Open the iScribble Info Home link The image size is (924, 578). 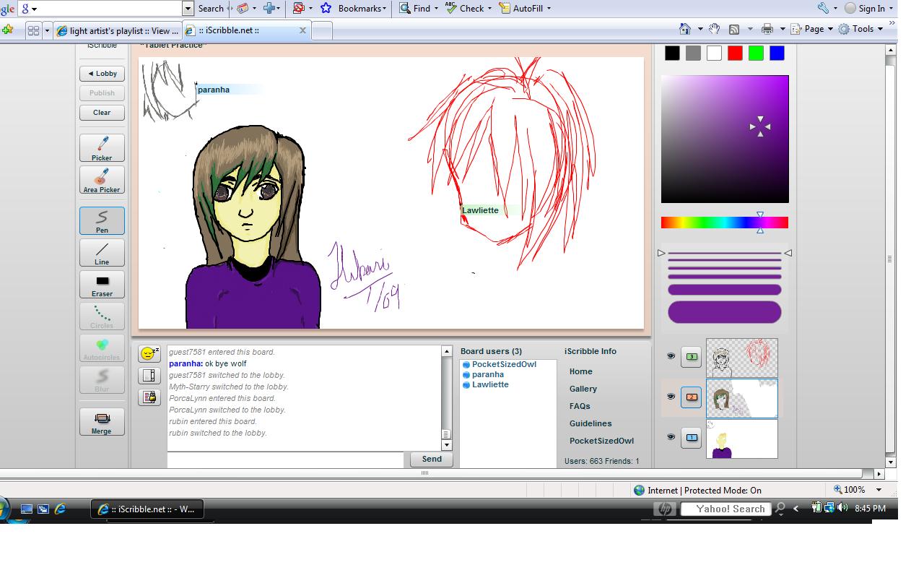[x=581, y=371]
